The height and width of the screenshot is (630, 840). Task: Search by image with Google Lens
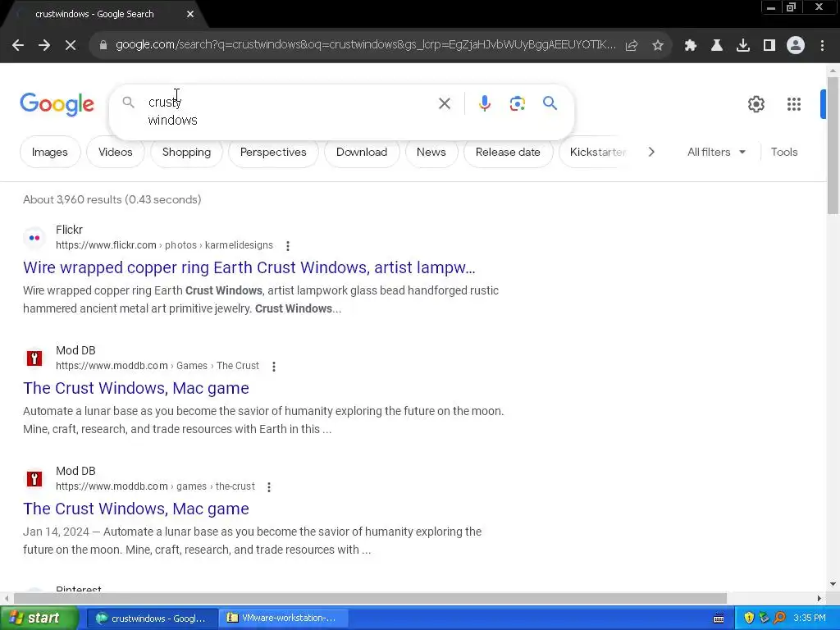coord(517,103)
